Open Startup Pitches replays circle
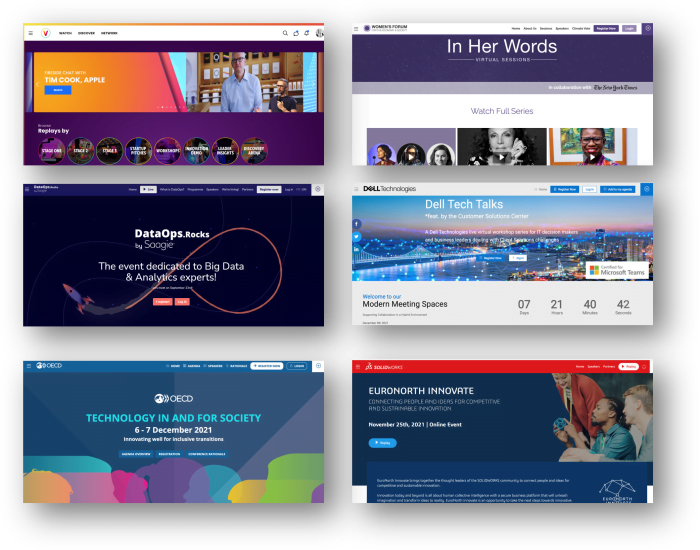The width and height of the screenshot is (700, 550). click(x=138, y=151)
